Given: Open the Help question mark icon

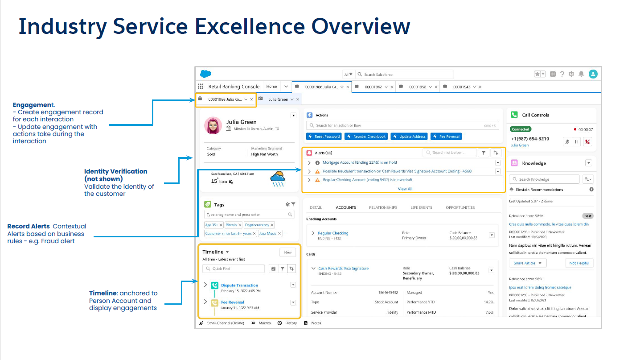Looking at the screenshot, I should pyautogui.click(x=562, y=74).
